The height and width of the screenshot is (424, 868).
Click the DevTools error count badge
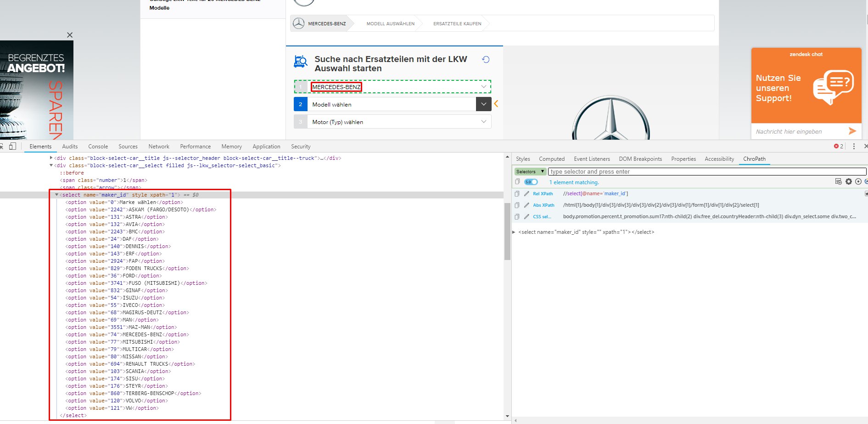839,146
